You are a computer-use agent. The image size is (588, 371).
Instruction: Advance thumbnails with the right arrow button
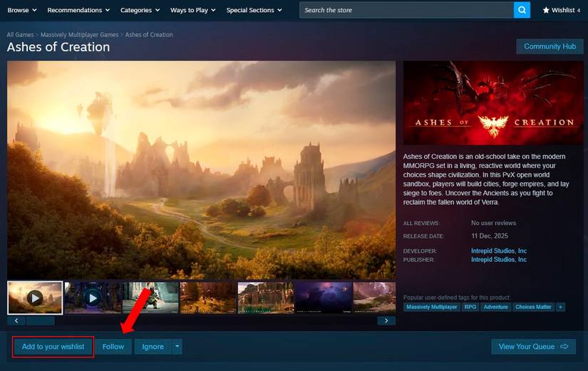coord(386,320)
